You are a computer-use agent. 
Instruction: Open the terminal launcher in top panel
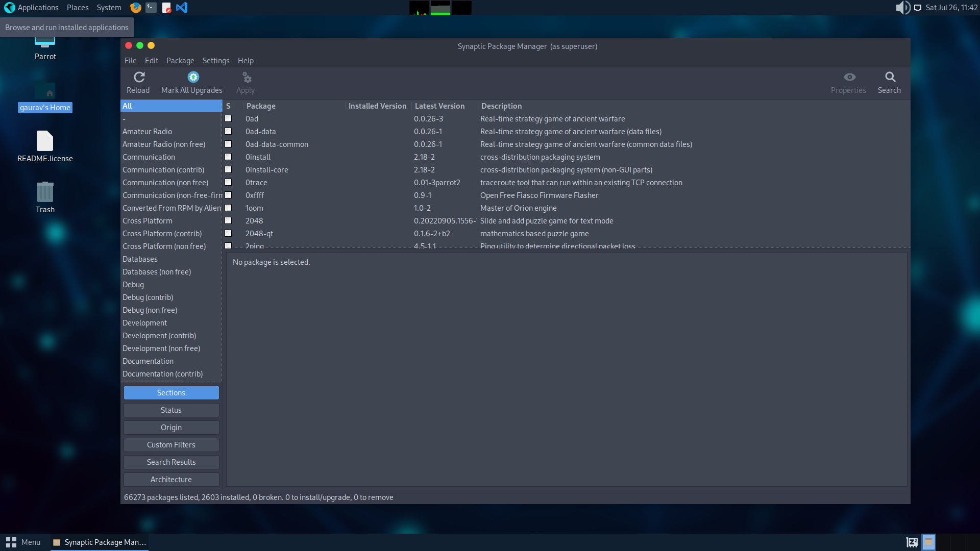point(151,8)
